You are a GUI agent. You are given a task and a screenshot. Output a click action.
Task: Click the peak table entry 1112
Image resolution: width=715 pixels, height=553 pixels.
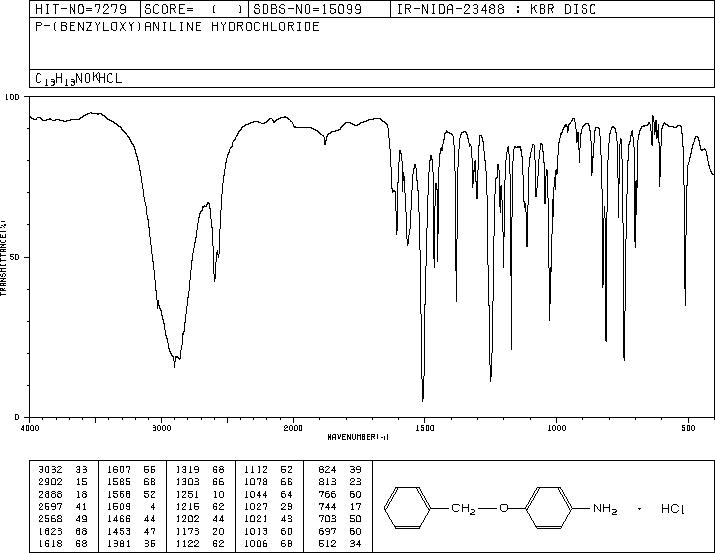pyautogui.click(x=256, y=470)
